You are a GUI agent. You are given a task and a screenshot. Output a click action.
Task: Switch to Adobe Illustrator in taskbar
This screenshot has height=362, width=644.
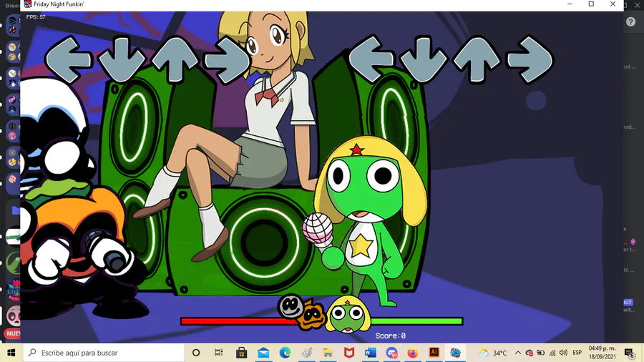(x=434, y=352)
